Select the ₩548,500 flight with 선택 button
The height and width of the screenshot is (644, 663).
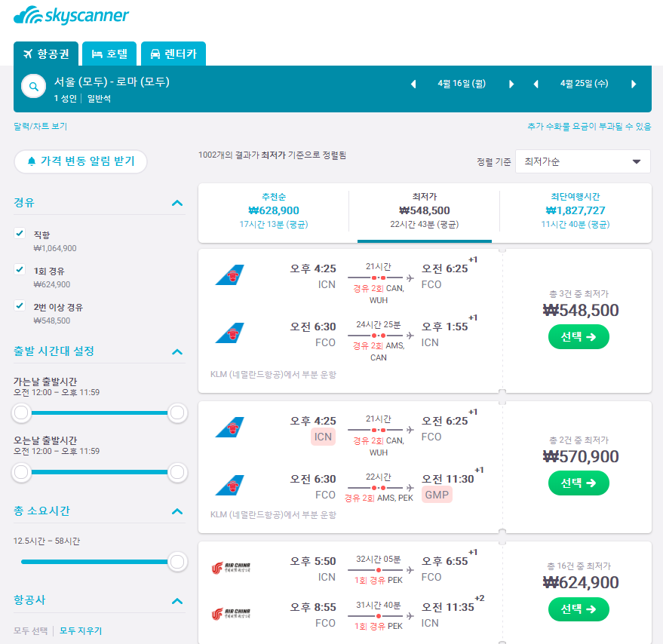[x=579, y=337]
